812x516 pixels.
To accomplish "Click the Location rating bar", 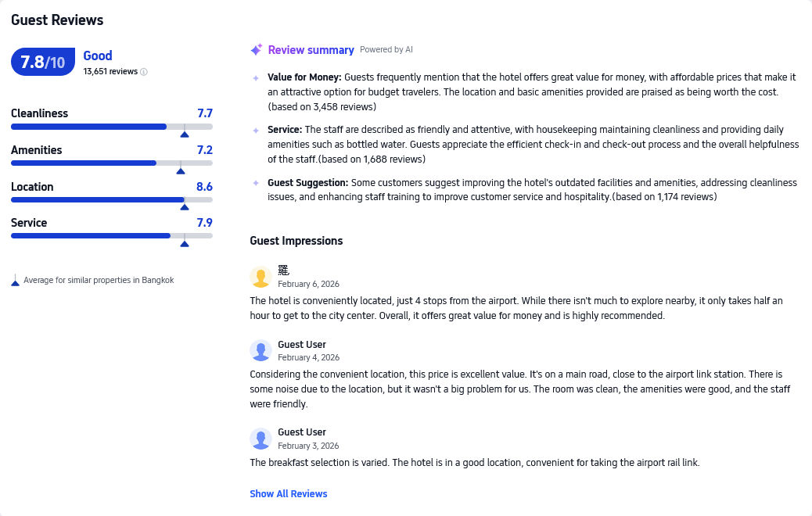I will tap(112, 199).
